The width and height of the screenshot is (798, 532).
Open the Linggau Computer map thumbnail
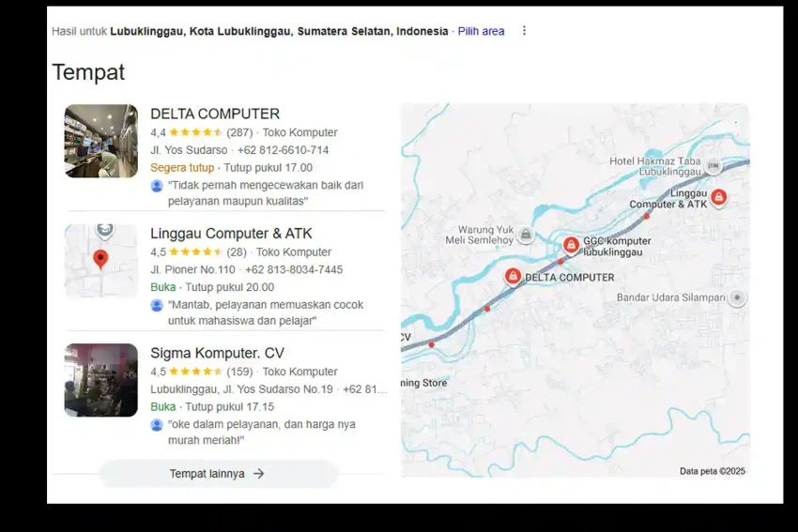[100, 261]
